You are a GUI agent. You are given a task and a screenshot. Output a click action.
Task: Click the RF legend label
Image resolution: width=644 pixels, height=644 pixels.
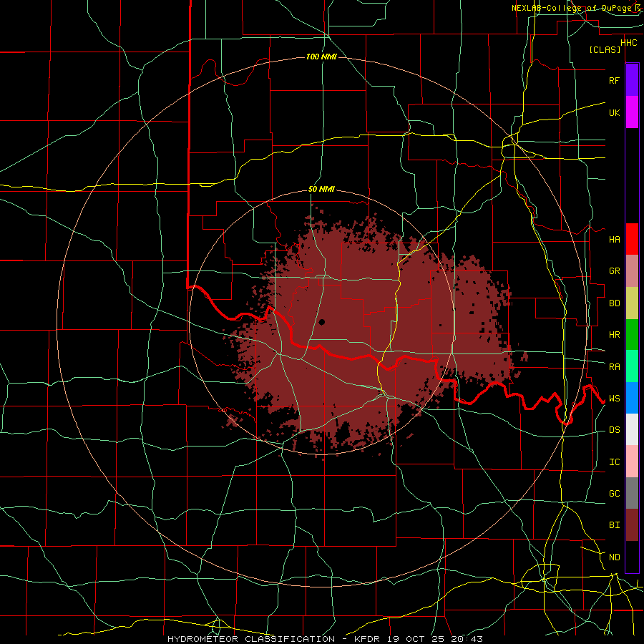(614, 80)
